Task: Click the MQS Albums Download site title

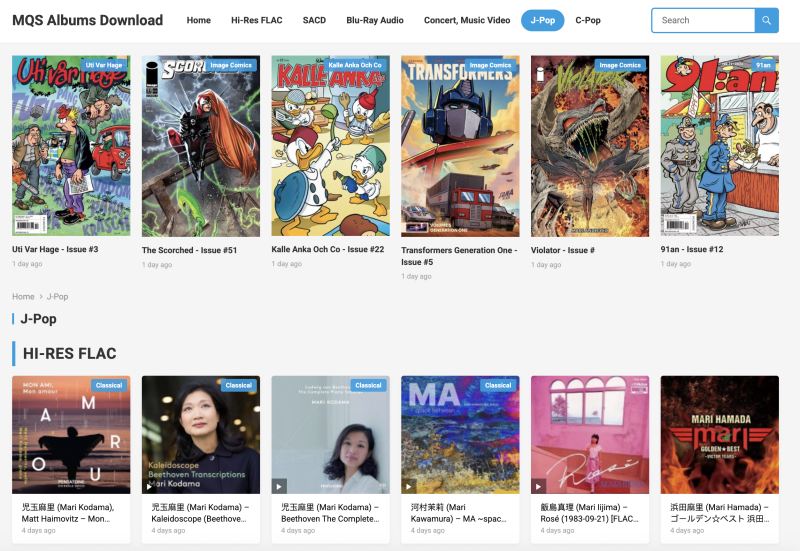Action: 88,20
